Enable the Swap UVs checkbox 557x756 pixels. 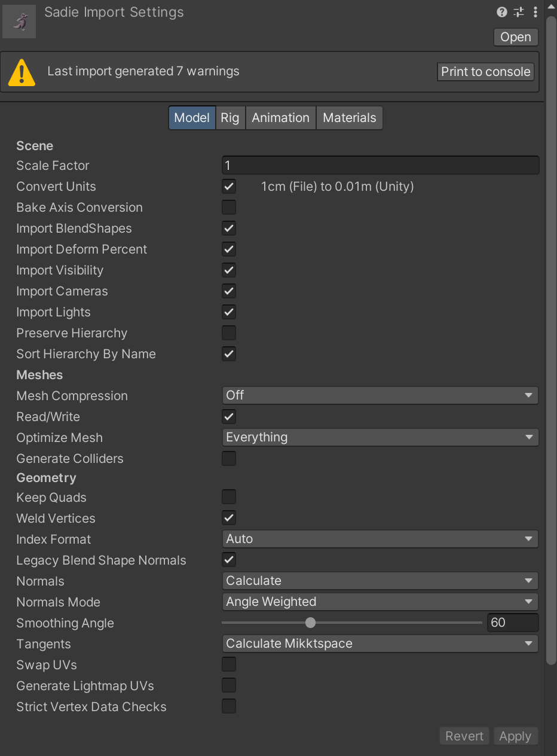[229, 664]
